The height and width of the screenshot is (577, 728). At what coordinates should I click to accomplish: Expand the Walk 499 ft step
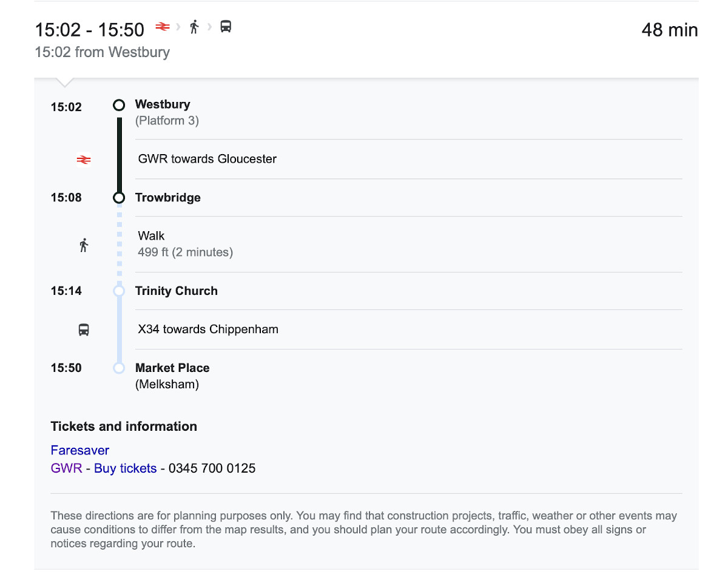pos(185,244)
